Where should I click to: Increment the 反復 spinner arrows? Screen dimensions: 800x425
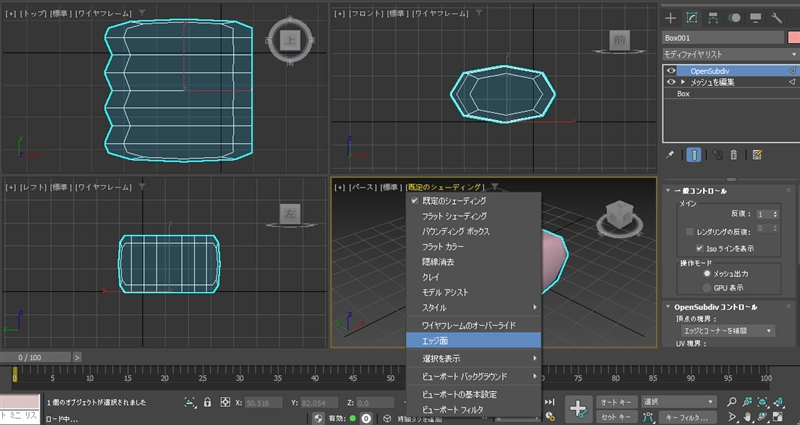tap(776, 212)
